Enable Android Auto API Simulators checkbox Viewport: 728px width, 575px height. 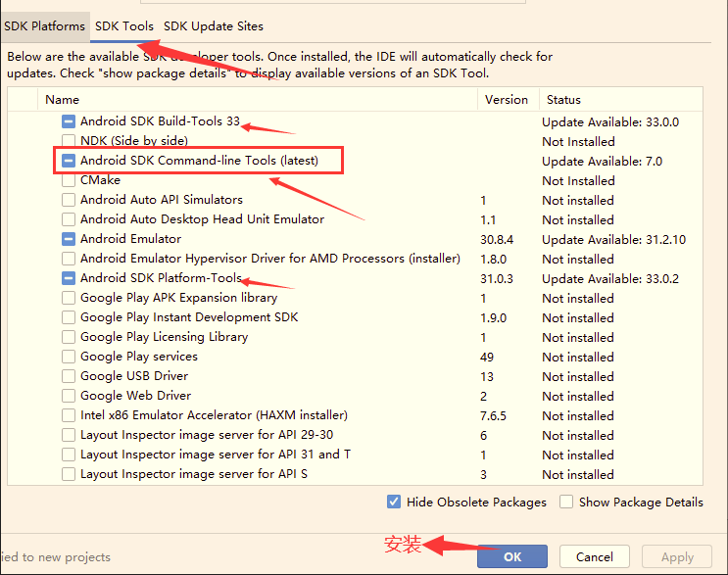[69, 200]
